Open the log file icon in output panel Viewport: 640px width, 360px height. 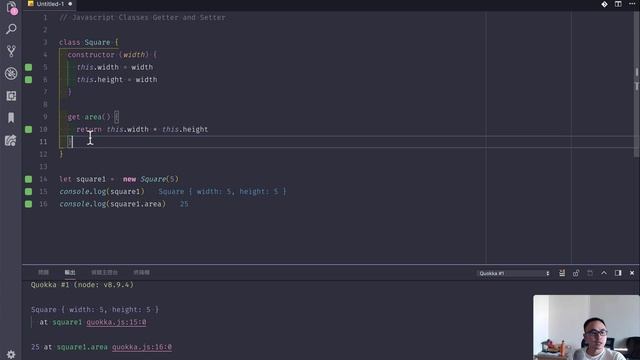tap(590, 273)
